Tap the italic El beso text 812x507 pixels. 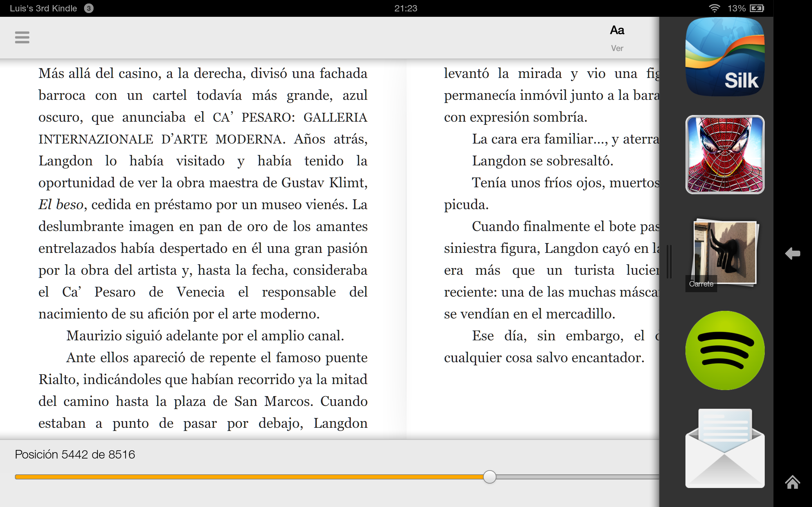[x=61, y=205]
